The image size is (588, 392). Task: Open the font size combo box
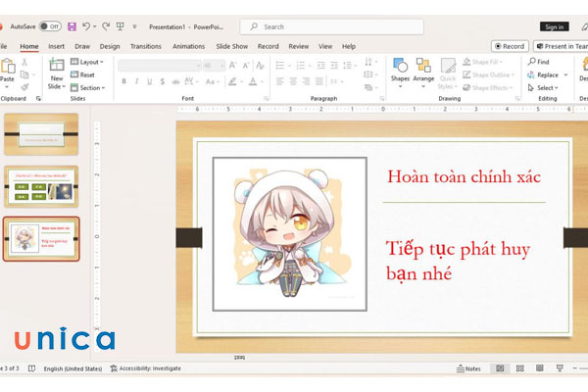click(x=214, y=66)
